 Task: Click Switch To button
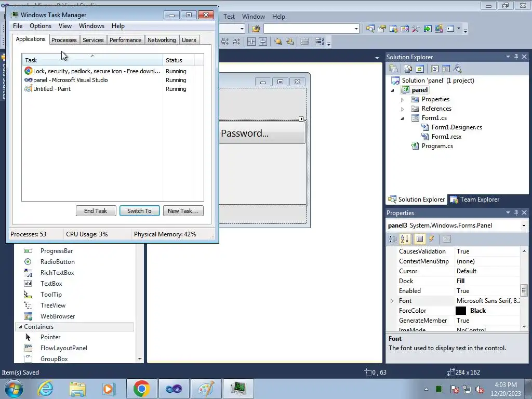click(139, 211)
